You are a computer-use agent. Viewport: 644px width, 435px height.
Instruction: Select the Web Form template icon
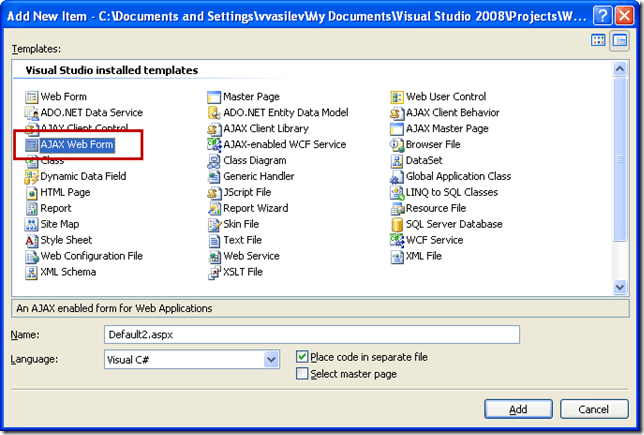point(31,97)
